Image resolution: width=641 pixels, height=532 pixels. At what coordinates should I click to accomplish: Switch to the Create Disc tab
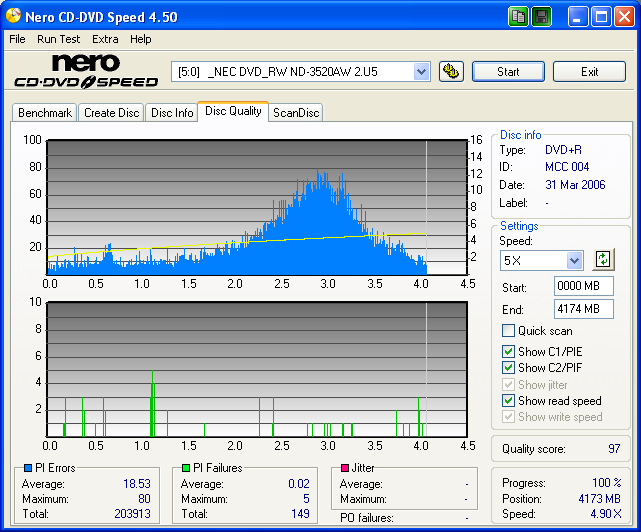click(x=111, y=113)
